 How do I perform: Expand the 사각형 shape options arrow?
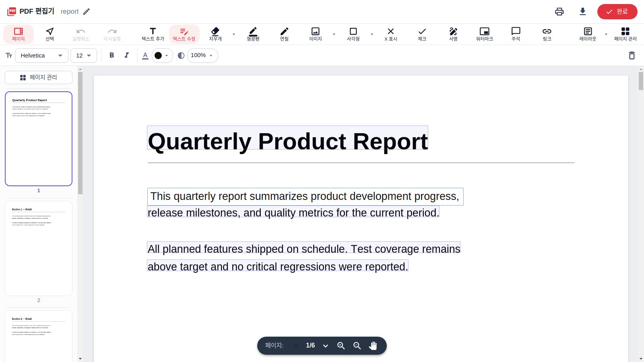pos(372,34)
